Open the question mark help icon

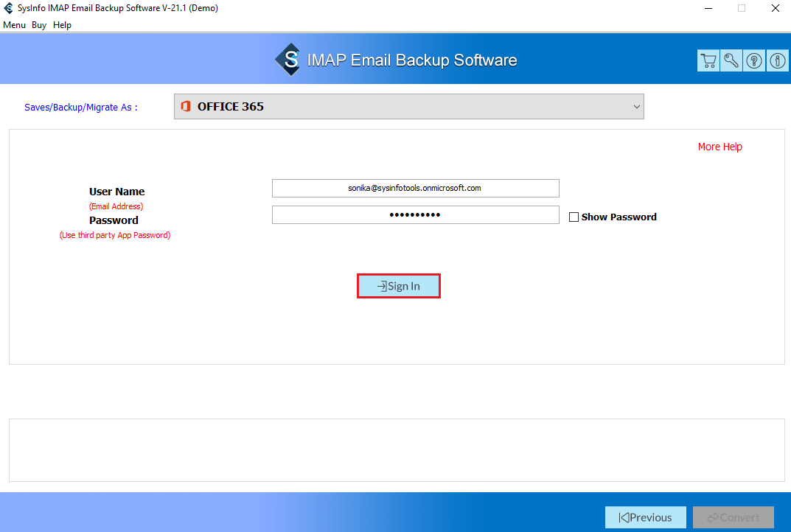click(754, 61)
